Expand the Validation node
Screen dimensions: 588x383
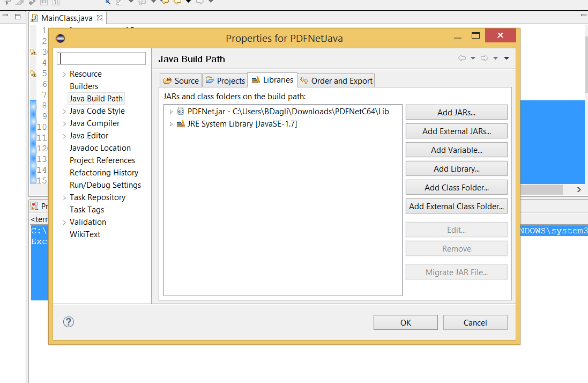click(64, 223)
